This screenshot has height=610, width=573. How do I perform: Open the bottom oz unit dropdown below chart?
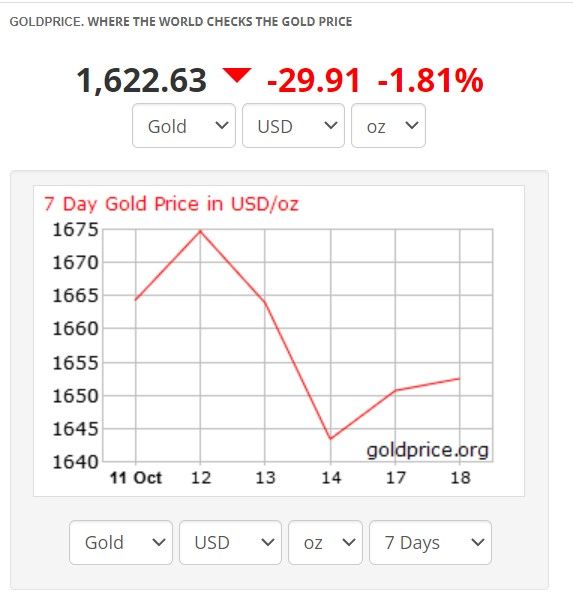click(325, 542)
